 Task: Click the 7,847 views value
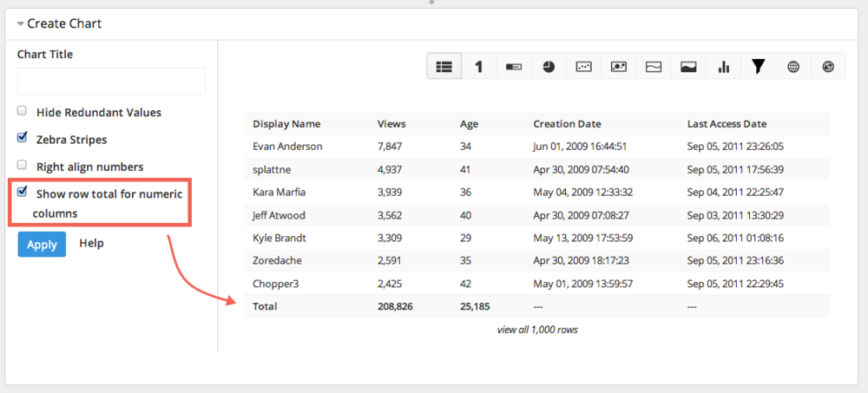[390, 147]
